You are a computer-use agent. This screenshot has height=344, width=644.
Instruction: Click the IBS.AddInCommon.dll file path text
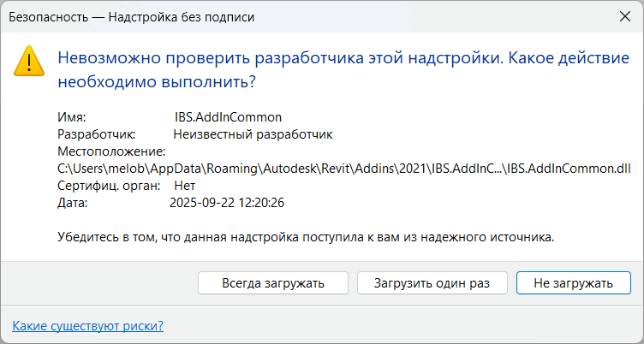click(344, 169)
